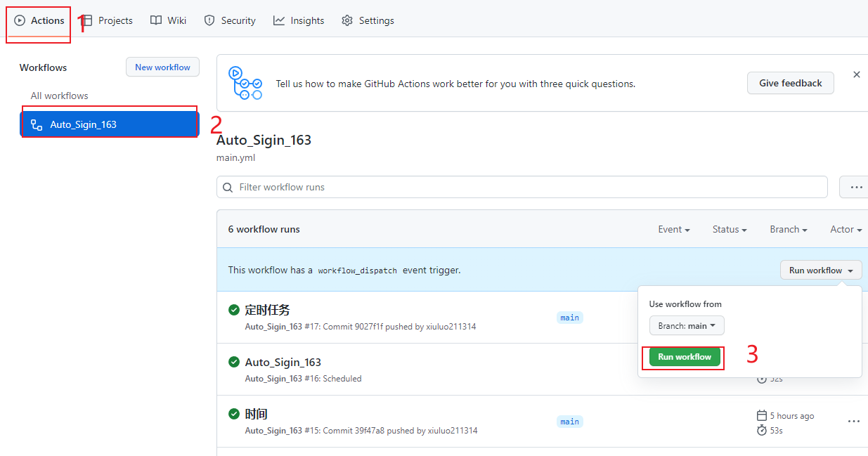
Task: Select the Auto_Sigin_163 workflow in sidebar
Action: (x=110, y=124)
